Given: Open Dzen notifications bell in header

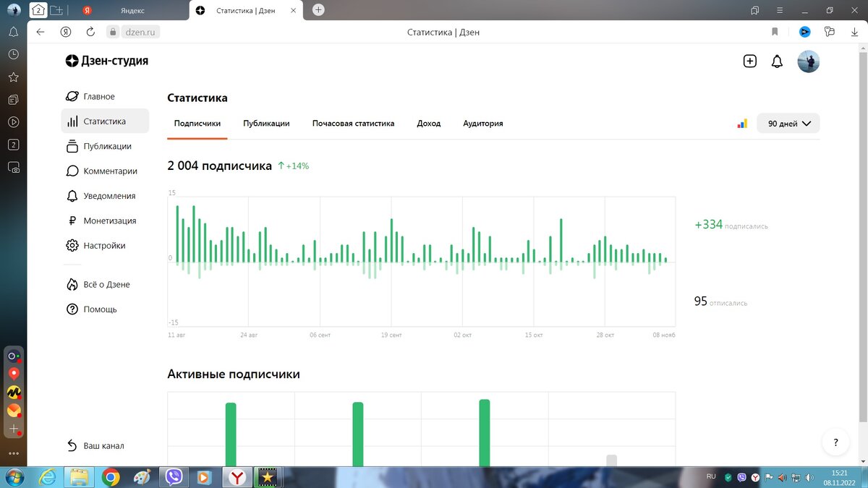Looking at the screenshot, I should pyautogui.click(x=777, y=61).
